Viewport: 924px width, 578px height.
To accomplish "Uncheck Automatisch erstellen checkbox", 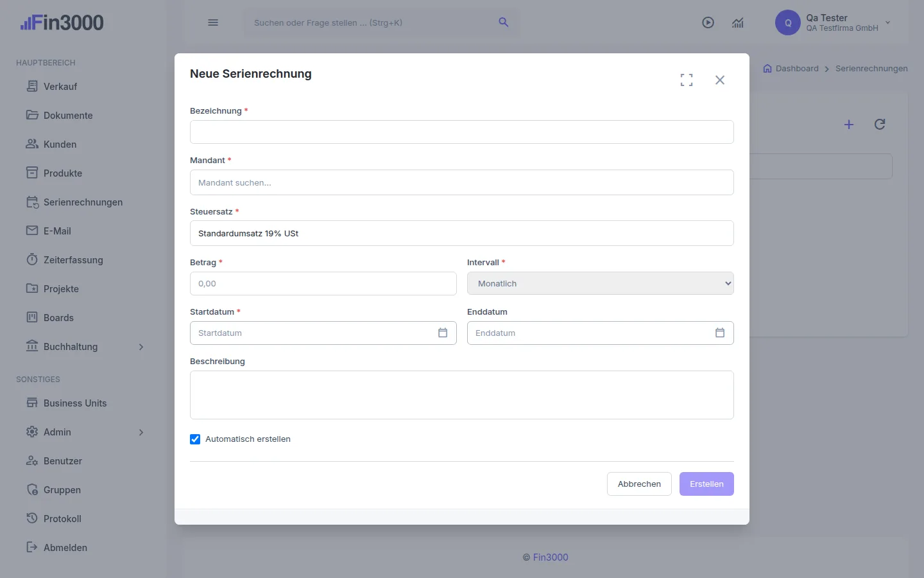I will (x=195, y=439).
